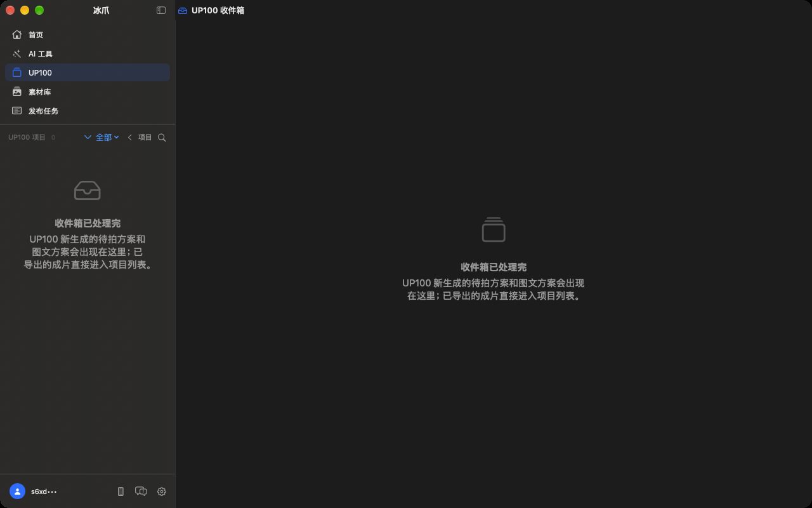The image size is (812, 508).
Task: Click the 项目 back chevron button
Action: tap(140, 137)
